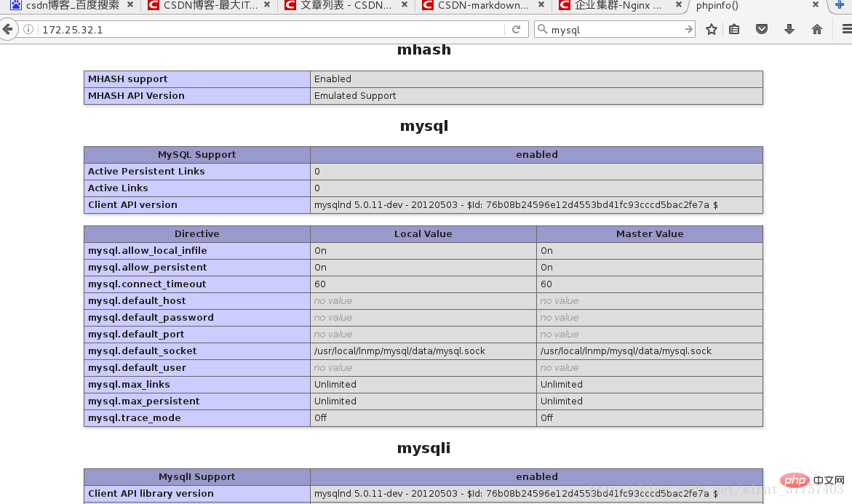The image size is (852, 504).
Task: Go to the home page icon
Action: point(816,29)
